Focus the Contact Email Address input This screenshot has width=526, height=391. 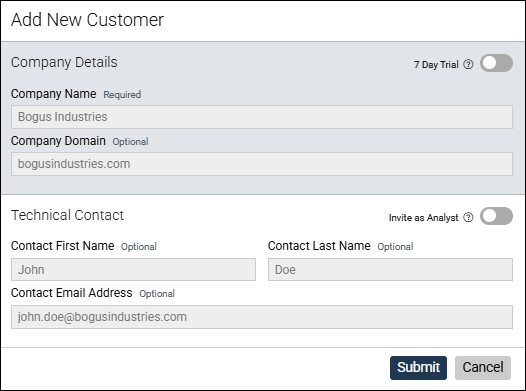point(262,317)
